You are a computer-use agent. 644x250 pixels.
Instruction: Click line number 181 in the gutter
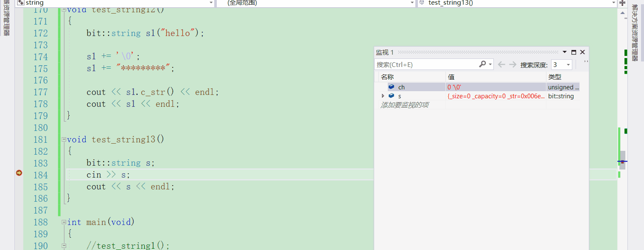(40, 139)
